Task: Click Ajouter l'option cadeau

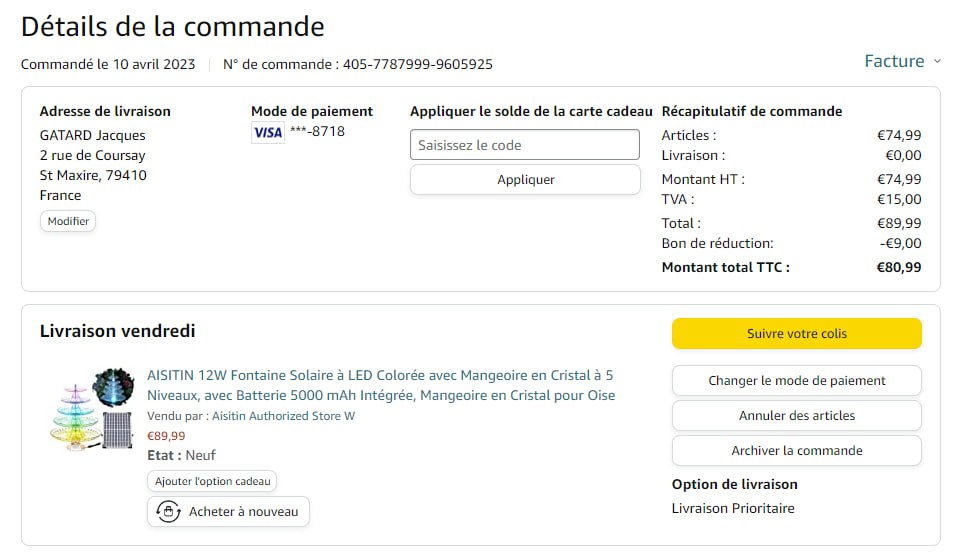Action: 212,481
